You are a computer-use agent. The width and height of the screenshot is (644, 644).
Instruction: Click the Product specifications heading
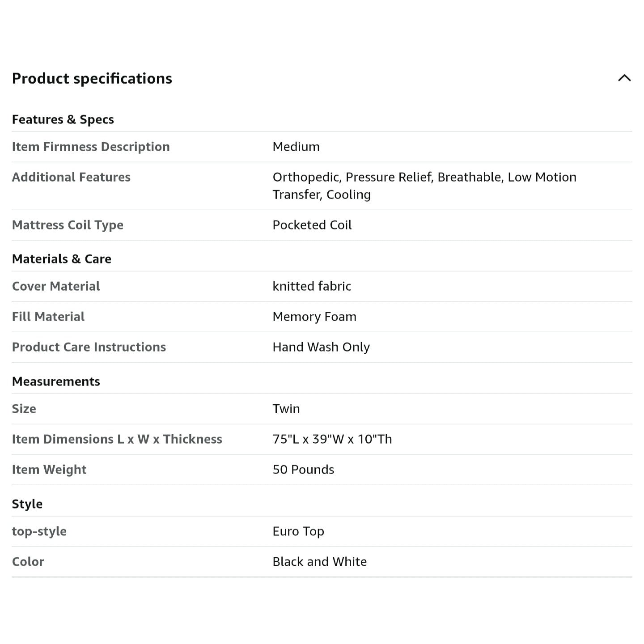(92, 78)
